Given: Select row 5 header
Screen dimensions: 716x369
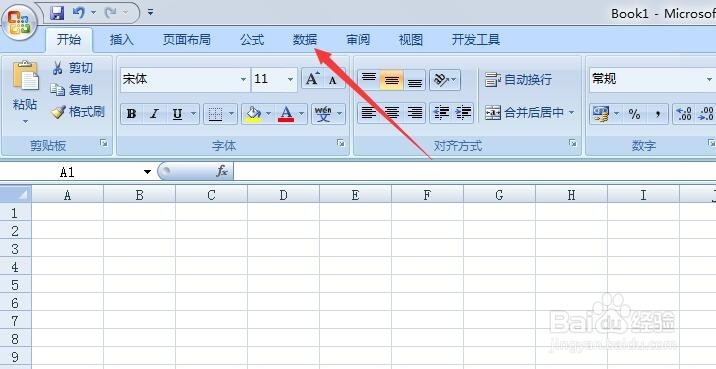Looking at the screenshot, I should (x=15, y=285).
